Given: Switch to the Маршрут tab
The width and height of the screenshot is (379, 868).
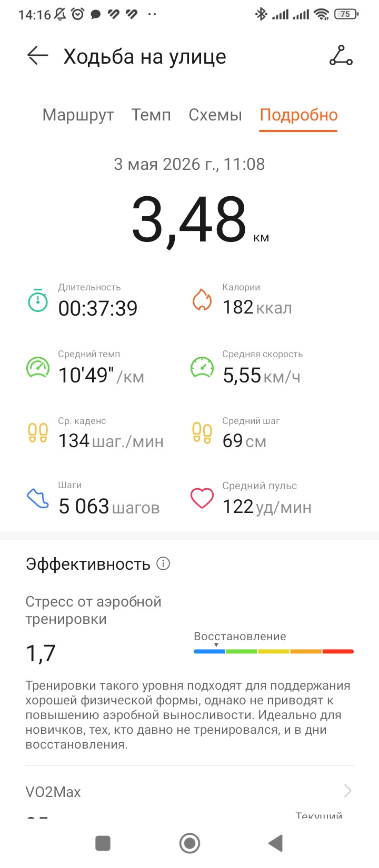Looking at the screenshot, I should [78, 115].
